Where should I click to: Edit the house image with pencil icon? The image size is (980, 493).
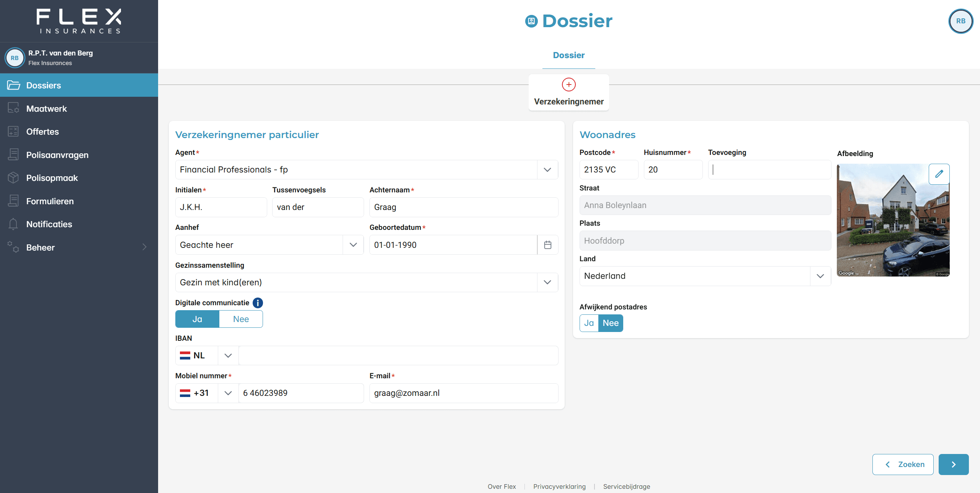pyautogui.click(x=939, y=174)
